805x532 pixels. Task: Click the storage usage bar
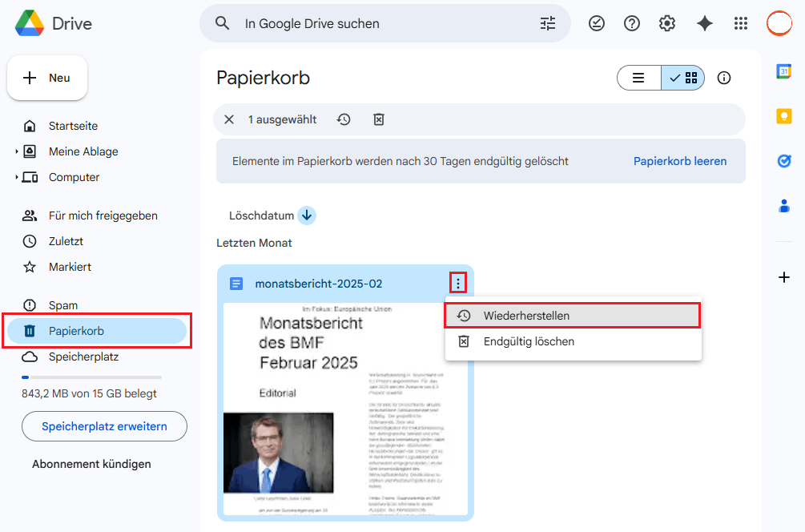click(x=91, y=377)
